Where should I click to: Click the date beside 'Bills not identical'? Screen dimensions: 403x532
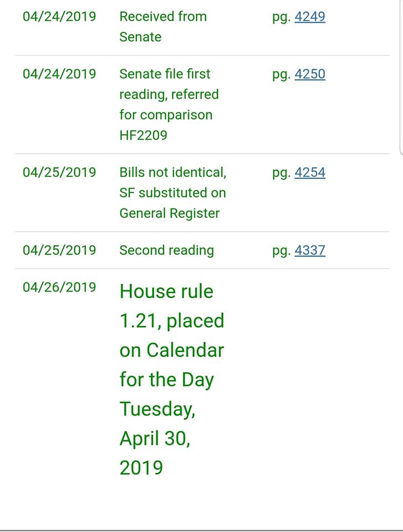point(59,172)
